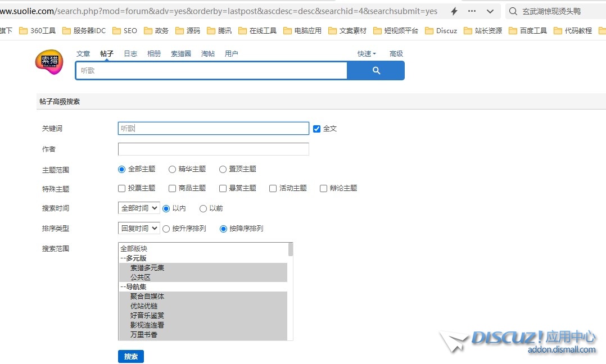
Task: Click the Suolie site logo
Action: [49, 62]
